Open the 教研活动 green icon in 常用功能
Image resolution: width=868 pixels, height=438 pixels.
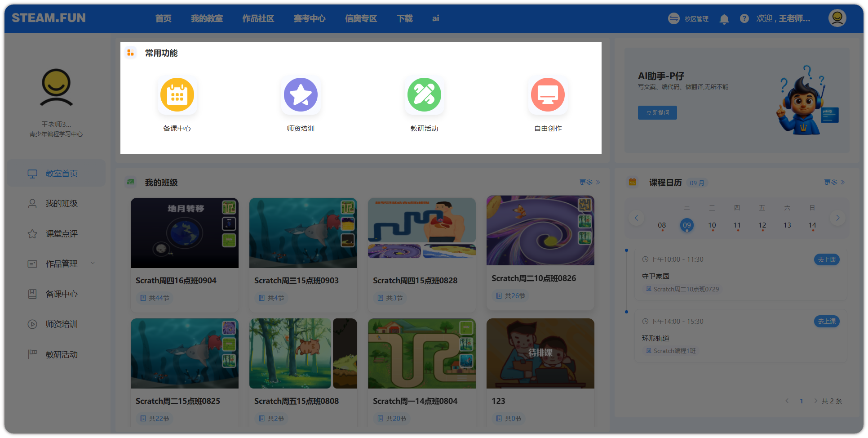click(424, 95)
